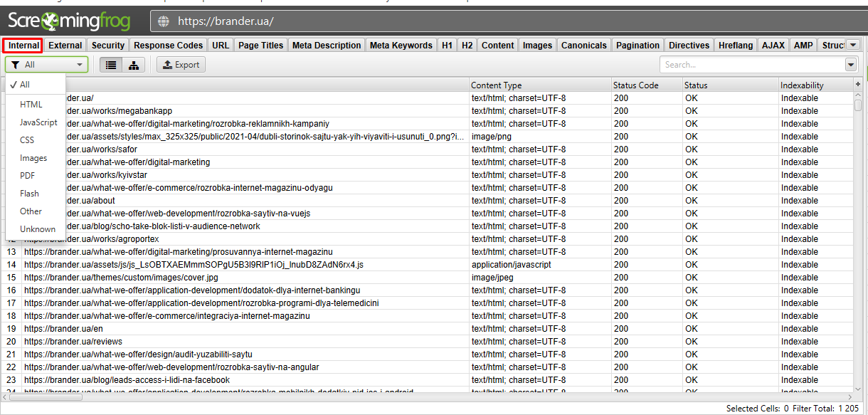
Task: Click the horizontal scrollbar at bottom
Action: pyautogui.click(x=427, y=396)
